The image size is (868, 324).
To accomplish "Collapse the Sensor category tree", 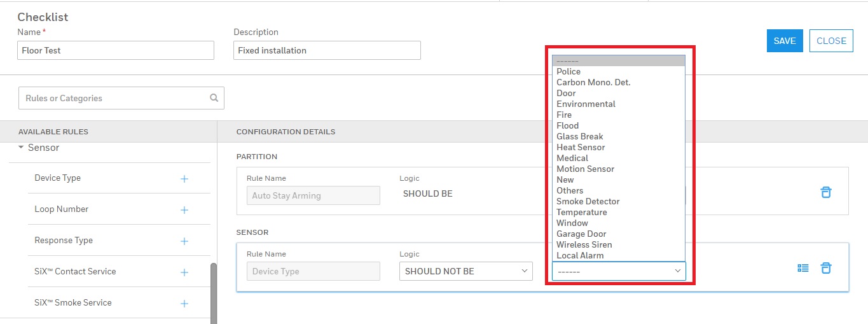I will (x=21, y=148).
